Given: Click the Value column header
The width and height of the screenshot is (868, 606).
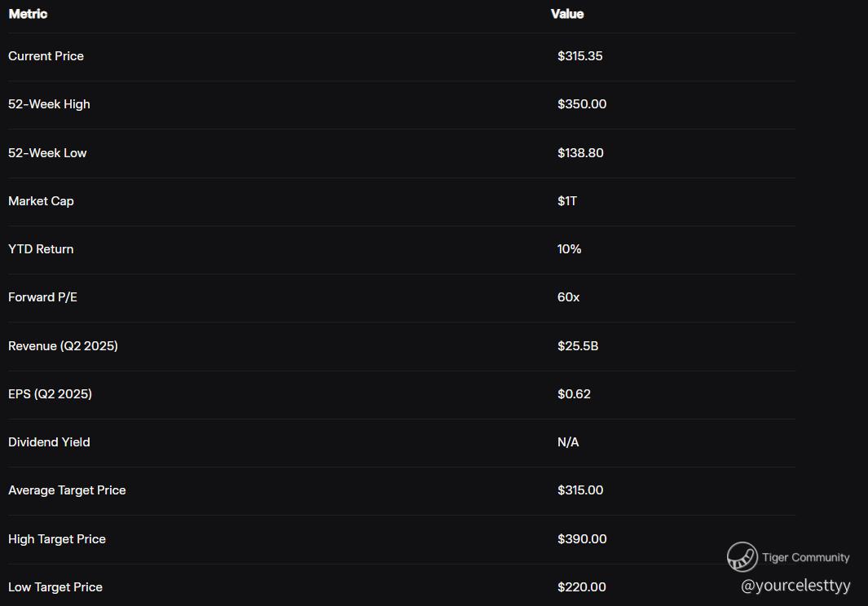Looking at the screenshot, I should pos(567,14).
